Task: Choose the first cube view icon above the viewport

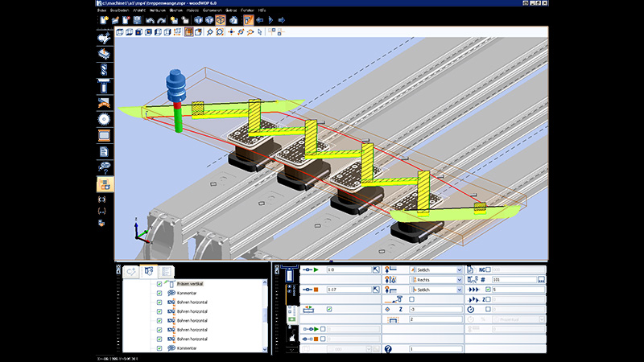Action: pyautogui.click(x=119, y=32)
